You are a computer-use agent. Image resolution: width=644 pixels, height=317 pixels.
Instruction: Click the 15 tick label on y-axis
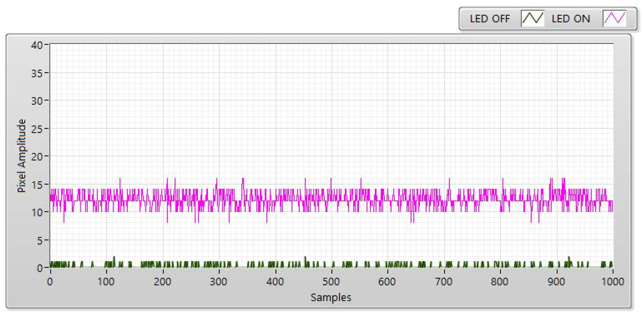(37, 185)
